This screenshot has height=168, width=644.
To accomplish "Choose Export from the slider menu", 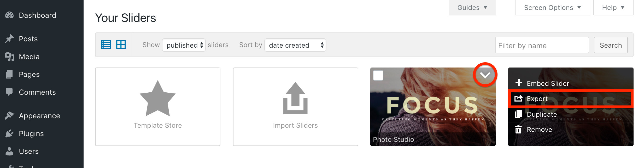I will coord(571,99).
